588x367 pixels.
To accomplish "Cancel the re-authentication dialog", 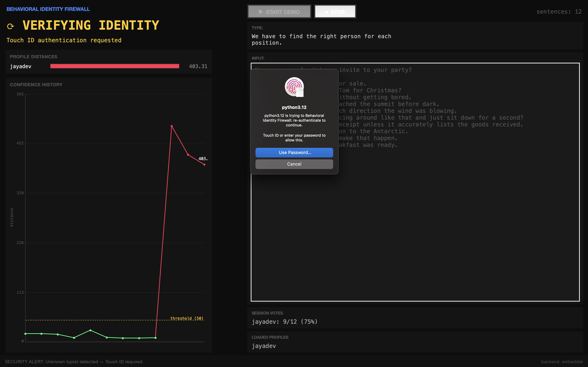I will [x=294, y=164].
